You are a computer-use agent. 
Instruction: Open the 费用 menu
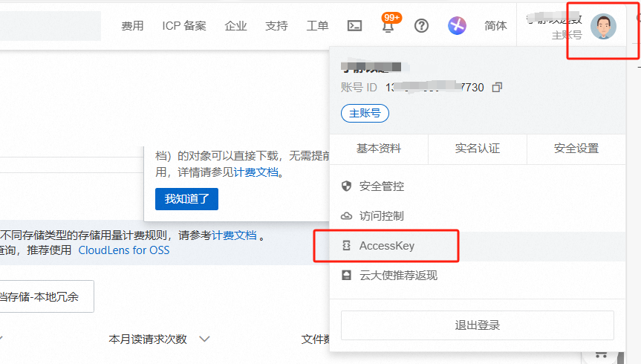tap(132, 26)
